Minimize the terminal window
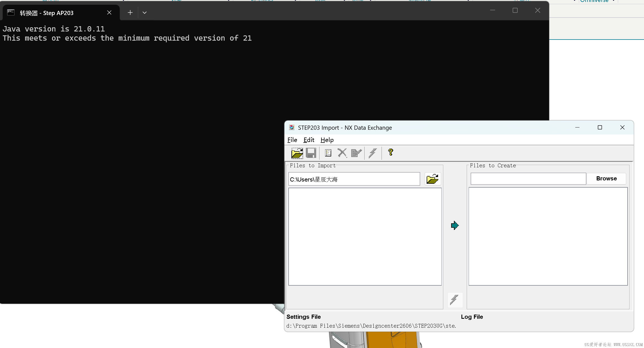 pyautogui.click(x=493, y=10)
